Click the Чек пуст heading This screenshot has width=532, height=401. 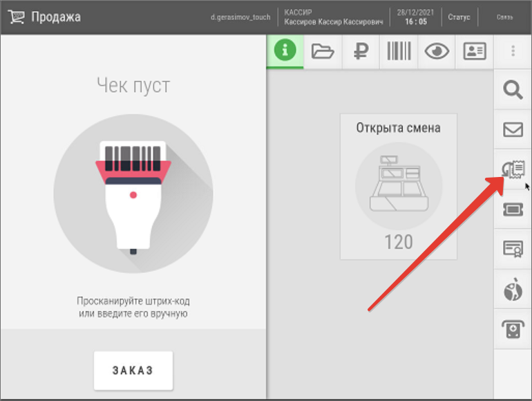[x=133, y=85]
